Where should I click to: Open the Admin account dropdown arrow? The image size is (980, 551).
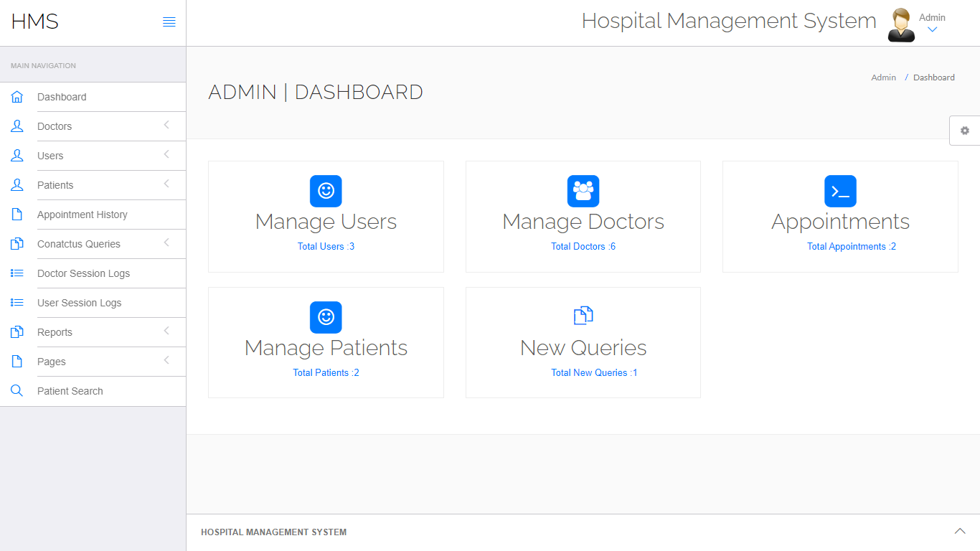[932, 30]
